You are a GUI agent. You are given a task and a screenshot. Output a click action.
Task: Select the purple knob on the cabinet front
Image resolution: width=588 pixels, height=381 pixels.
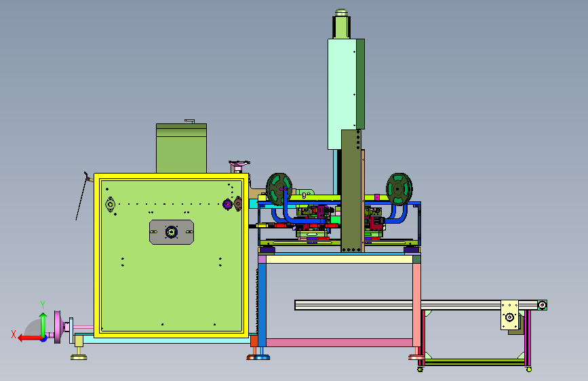(x=227, y=204)
